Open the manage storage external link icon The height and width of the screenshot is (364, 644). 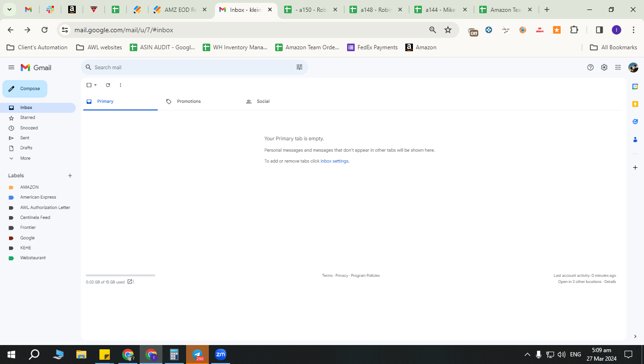(130, 282)
